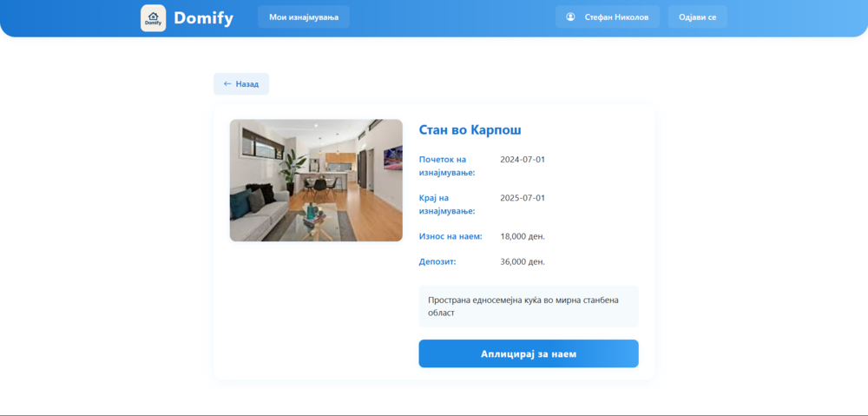The image size is (868, 416).
Task: Select the end date 2025-07-01
Action: tap(523, 198)
